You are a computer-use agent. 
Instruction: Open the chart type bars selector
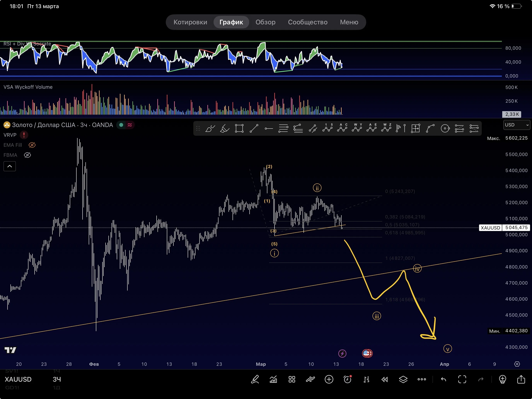(366, 379)
